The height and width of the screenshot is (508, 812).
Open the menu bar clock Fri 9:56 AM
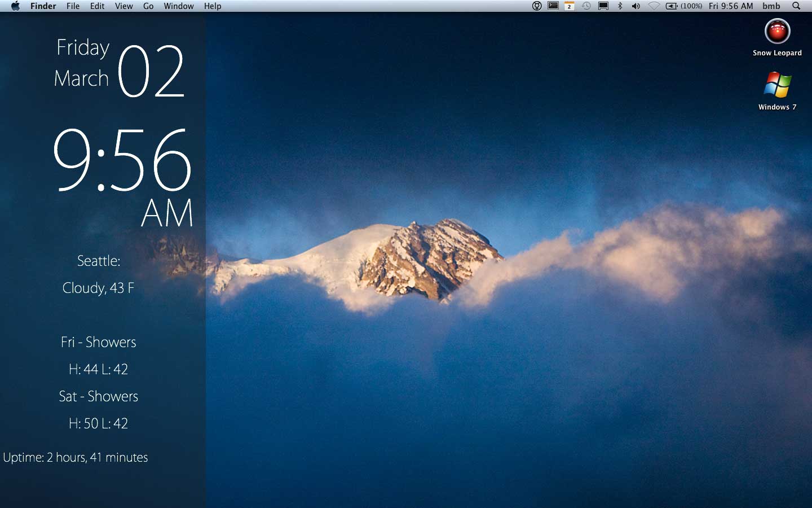(x=731, y=6)
